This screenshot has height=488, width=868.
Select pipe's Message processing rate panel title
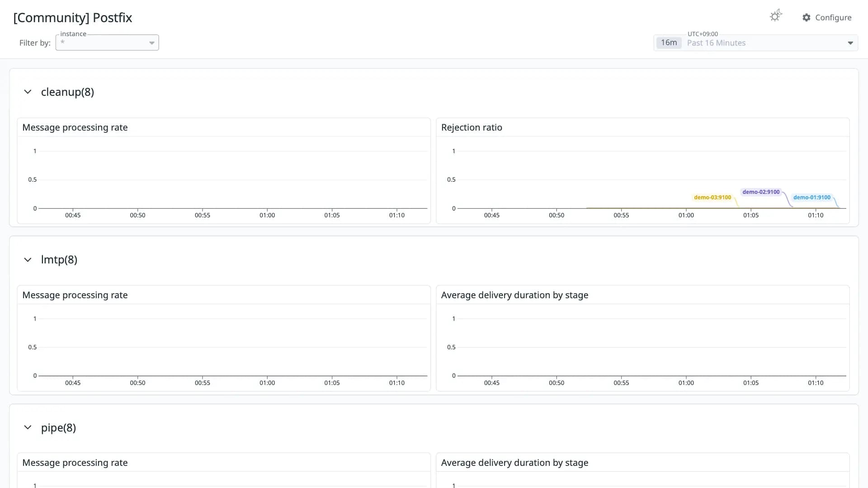[75, 463]
